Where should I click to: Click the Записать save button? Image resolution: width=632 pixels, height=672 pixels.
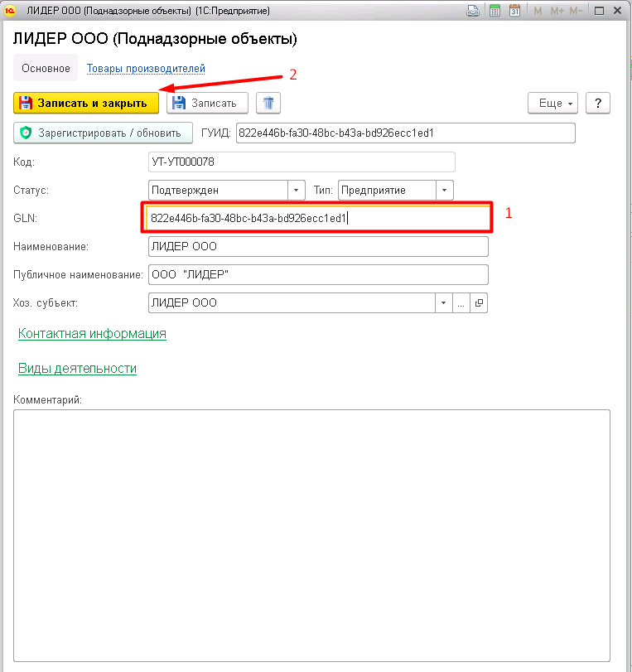pyautogui.click(x=207, y=103)
